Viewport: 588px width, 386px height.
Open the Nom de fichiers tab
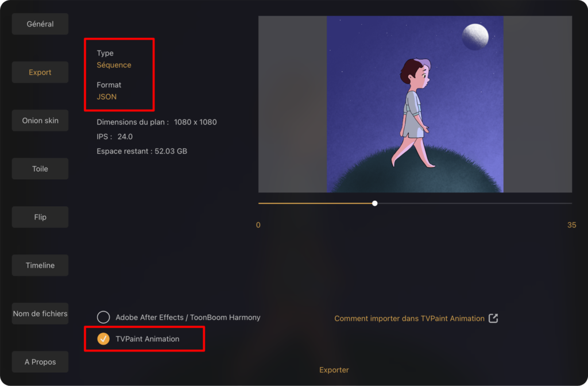pyautogui.click(x=40, y=314)
